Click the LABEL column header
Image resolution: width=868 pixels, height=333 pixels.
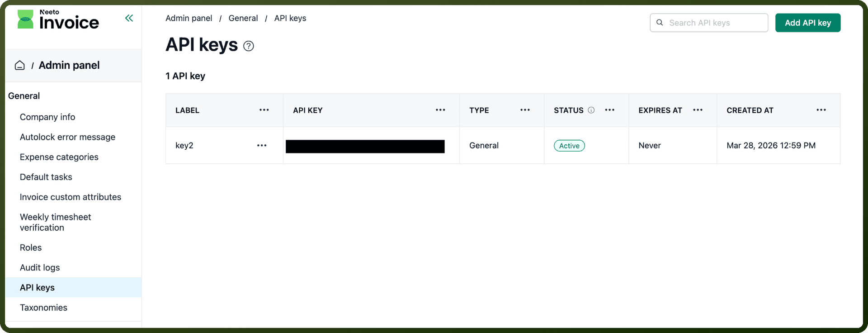point(188,110)
